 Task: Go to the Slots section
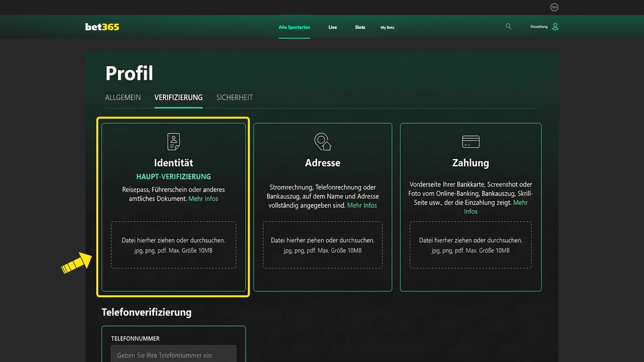(x=360, y=27)
